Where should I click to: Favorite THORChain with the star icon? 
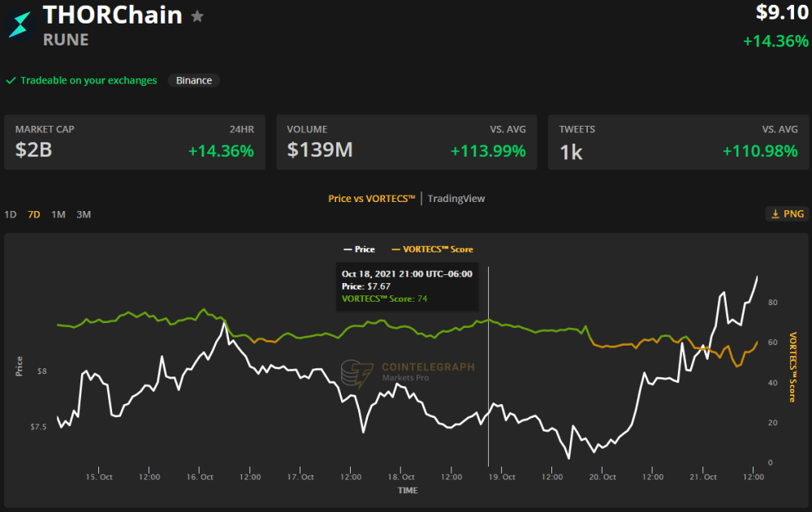[197, 16]
